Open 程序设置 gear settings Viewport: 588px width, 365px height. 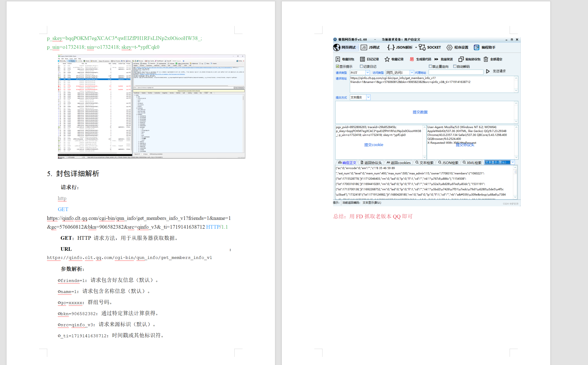click(x=457, y=47)
